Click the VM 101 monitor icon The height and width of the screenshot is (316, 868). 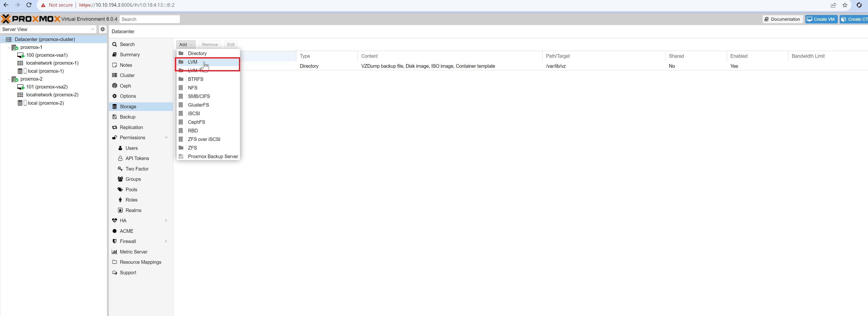pos(20,87)
